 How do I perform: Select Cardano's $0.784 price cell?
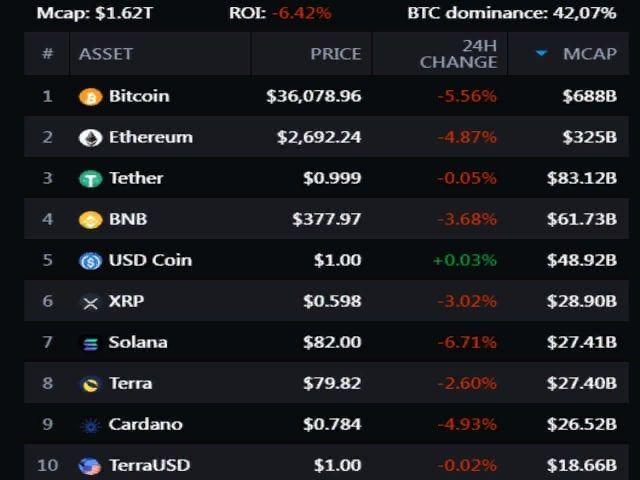[332, 425]
